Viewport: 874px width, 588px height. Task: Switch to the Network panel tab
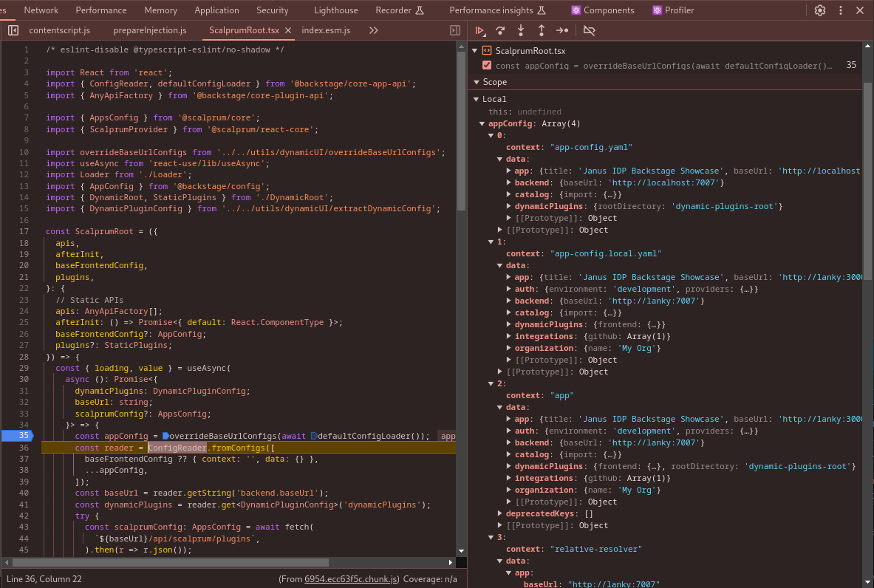click(x=41, y=10)
